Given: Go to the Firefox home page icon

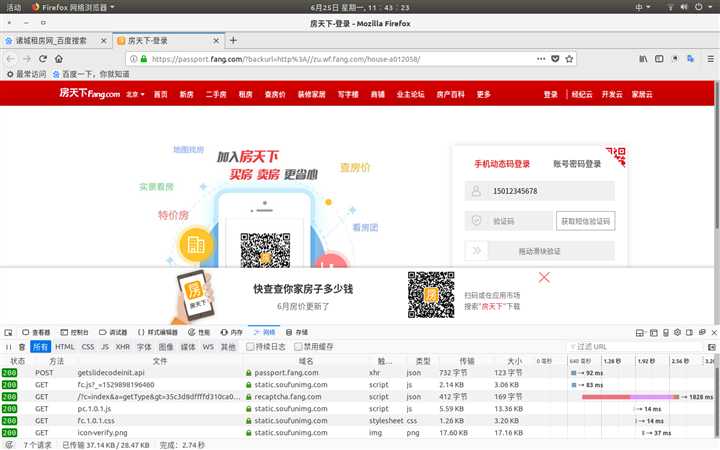Looking at the screenshot, I should (59, 59).
